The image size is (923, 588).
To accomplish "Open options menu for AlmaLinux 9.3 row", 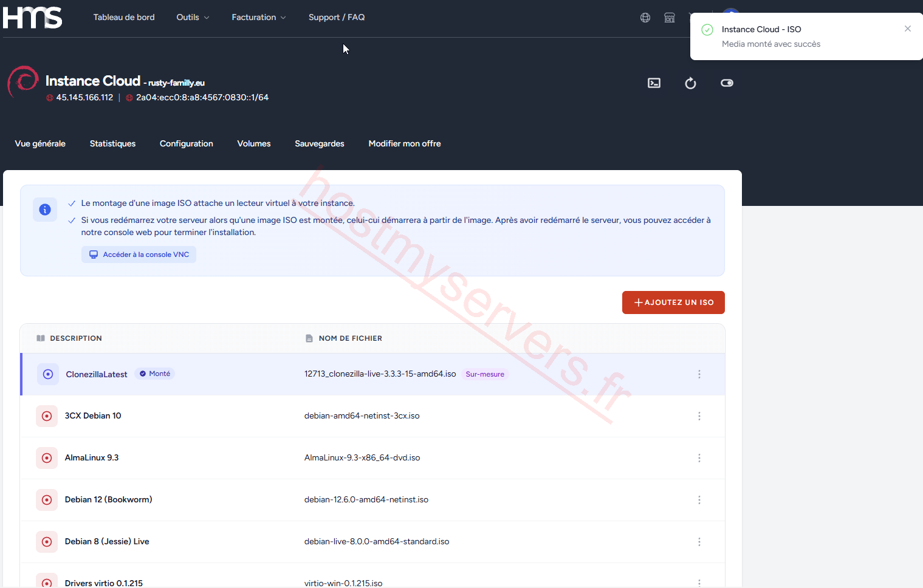I will tap(699, 458).
